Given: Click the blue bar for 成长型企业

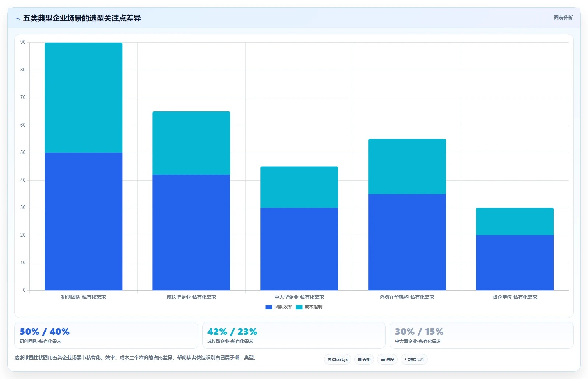Looking at the screenshot, I should tap(191, 233).
